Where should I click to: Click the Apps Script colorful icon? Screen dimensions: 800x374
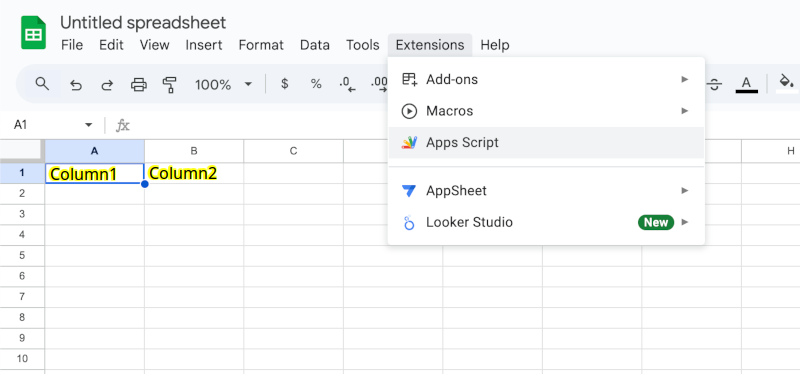(409, 142)
